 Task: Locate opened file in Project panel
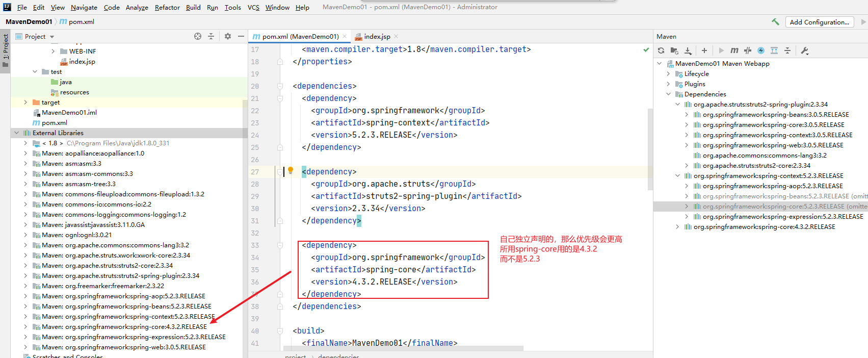click(x=198, y=36)
